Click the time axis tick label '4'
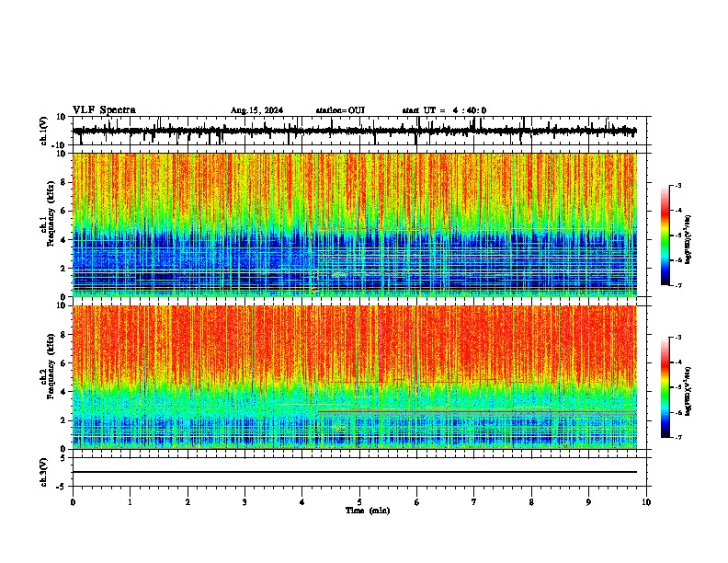This screenshot has height=563, width=728. (302, 502)
